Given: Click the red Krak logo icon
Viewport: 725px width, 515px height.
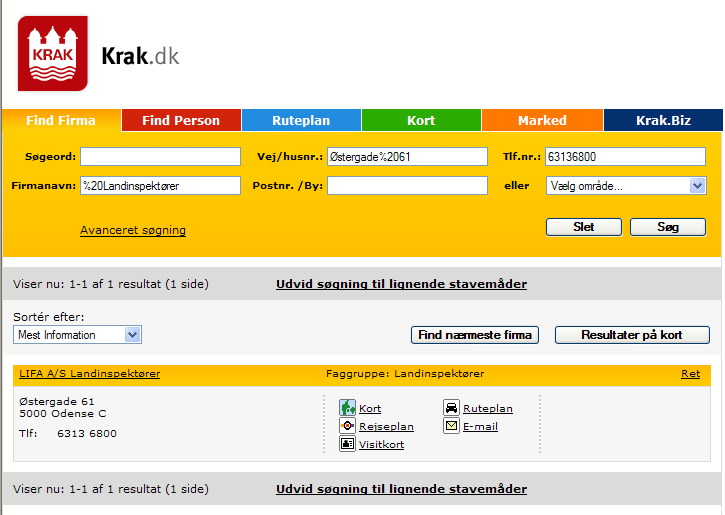Looking at the screenshot, I should coord(52,53).
